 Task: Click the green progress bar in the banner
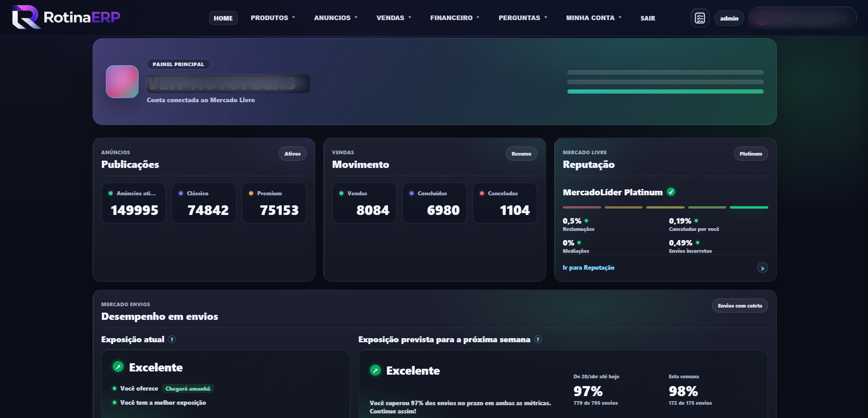coord(665,92)
